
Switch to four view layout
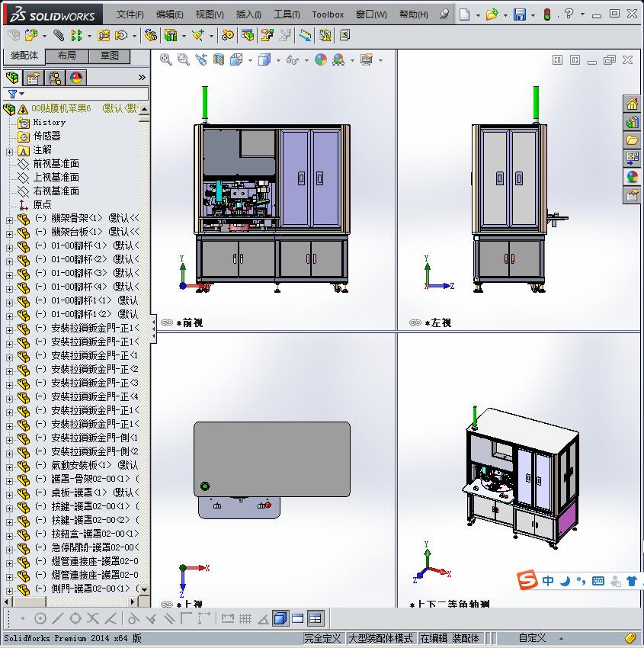tap(316, 619)
